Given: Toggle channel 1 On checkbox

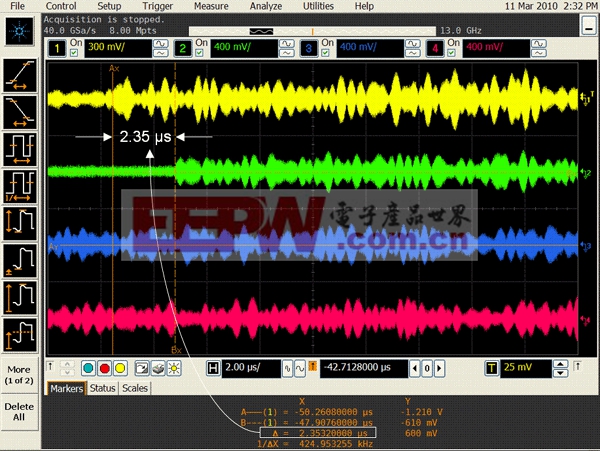Looking at the screenshot, I should click(x=74, y=53).
